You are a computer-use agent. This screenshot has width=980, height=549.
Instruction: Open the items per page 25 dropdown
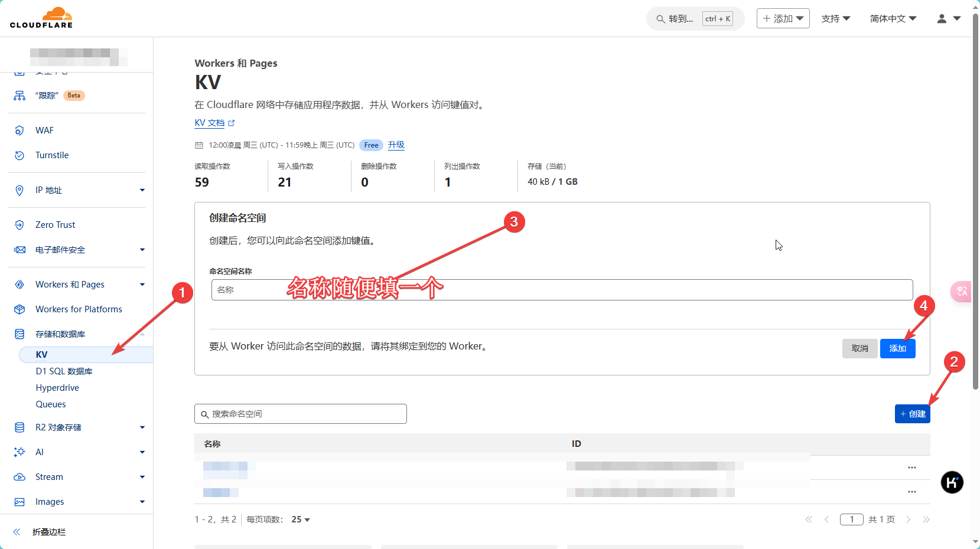pyautogui.click(x=301, y=519)
